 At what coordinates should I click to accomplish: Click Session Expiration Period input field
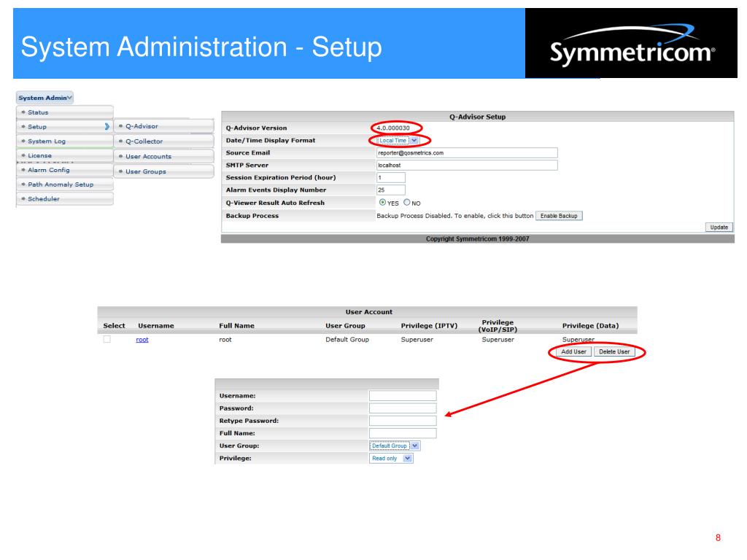click(x=391, y=178)
